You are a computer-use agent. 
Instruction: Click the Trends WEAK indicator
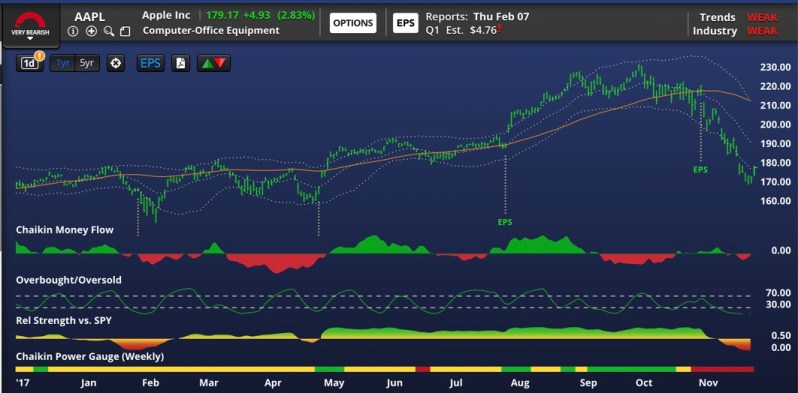[x=738, y=17]
